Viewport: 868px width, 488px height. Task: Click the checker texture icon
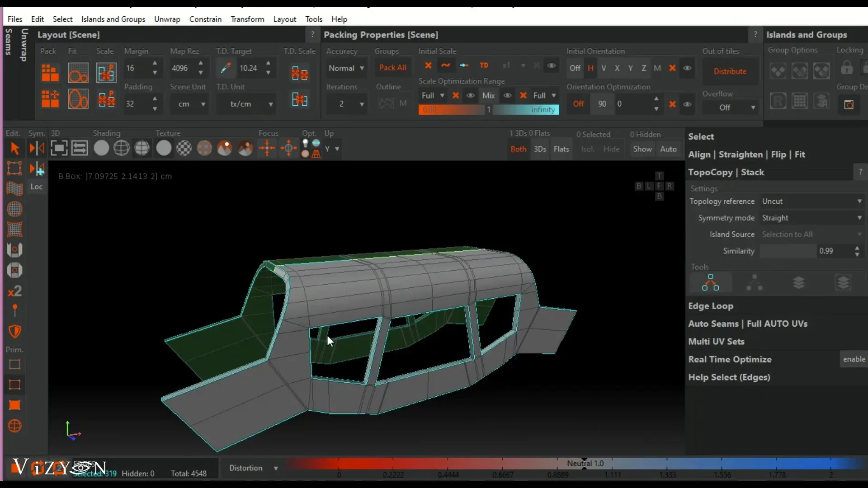[x=184, y=148]
